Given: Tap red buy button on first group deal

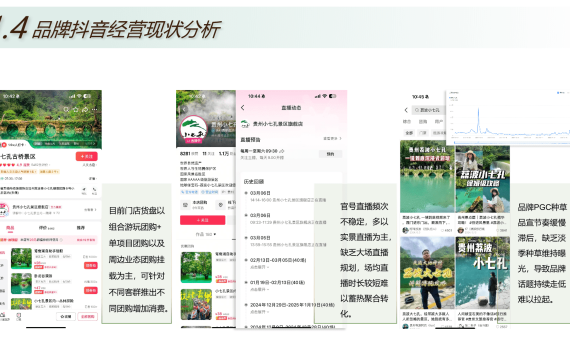Looking at the screenshot, I should (x=91, y=265).
